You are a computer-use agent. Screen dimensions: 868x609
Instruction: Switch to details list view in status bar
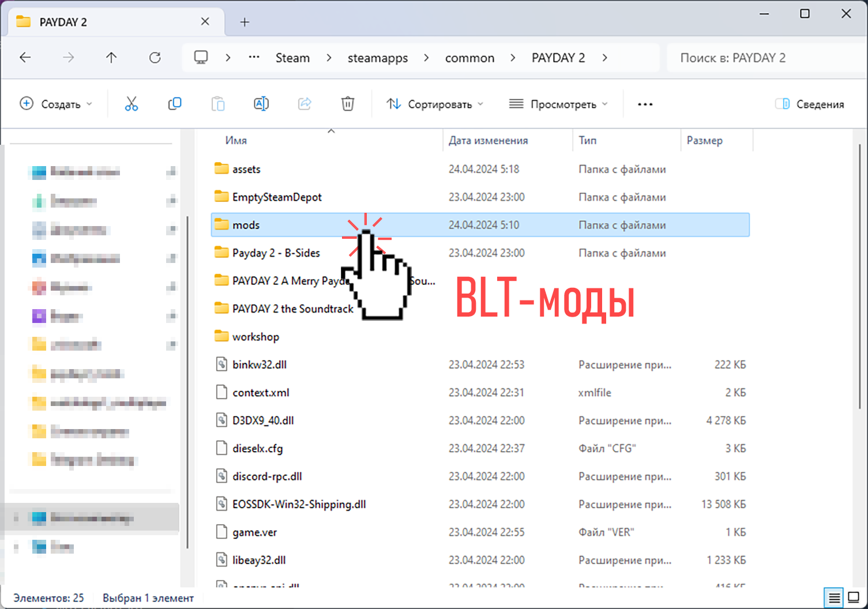[834, 597]
